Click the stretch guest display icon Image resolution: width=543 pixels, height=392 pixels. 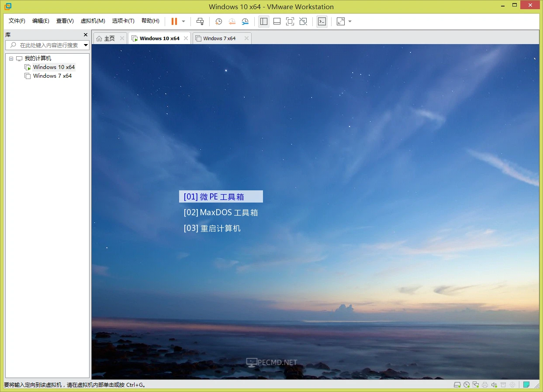(341, 21)
